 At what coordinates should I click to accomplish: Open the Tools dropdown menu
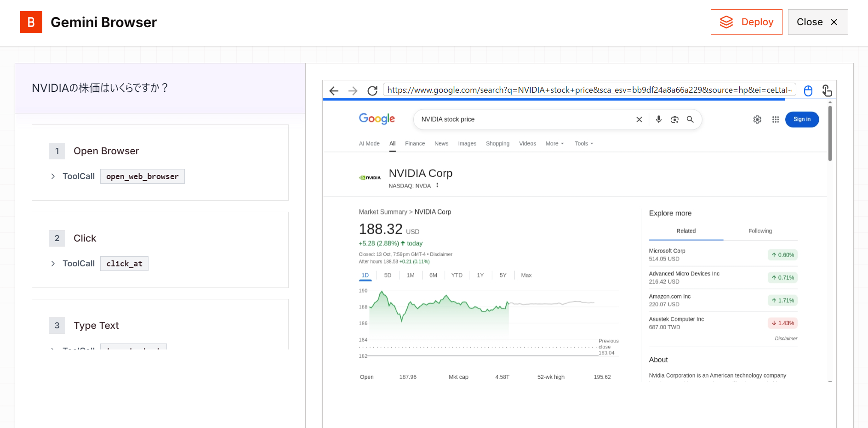tap(583, 144)
